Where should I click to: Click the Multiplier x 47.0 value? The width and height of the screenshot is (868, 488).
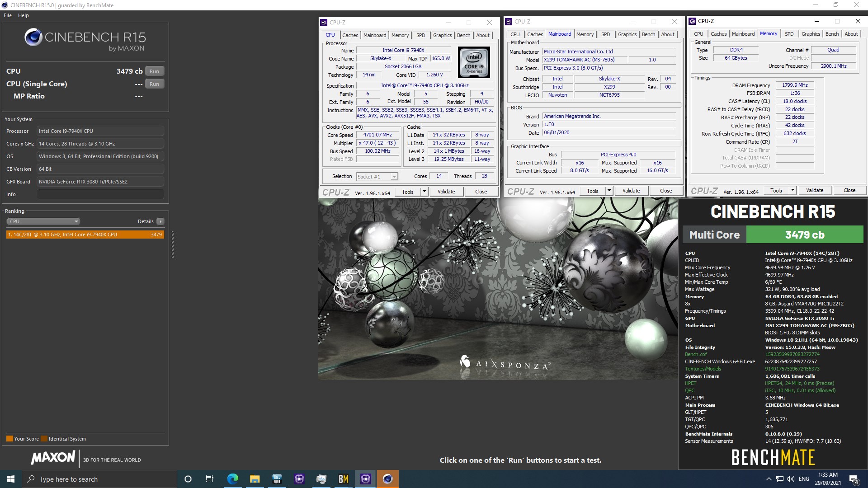pos(377,143)
